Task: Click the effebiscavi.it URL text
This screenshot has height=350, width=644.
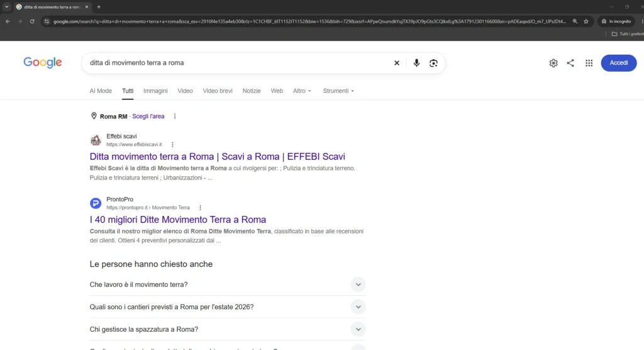Action: [x=135, y=144]
